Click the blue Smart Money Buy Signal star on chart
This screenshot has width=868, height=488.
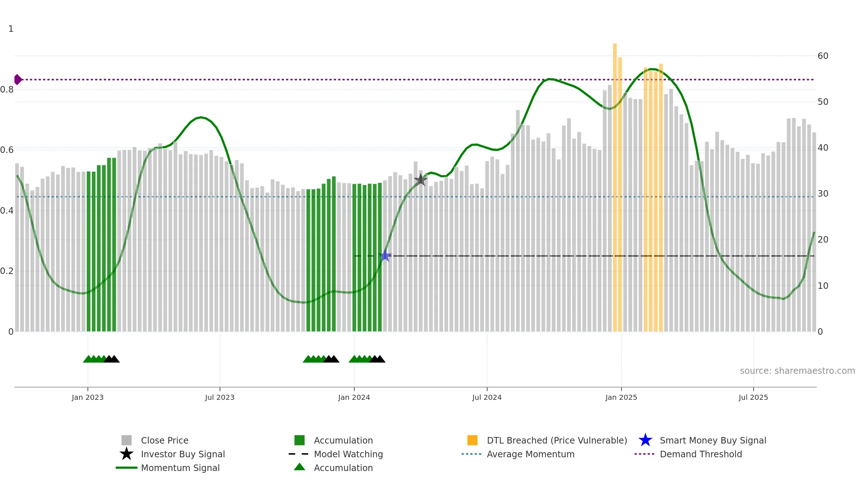pos(385,256)
